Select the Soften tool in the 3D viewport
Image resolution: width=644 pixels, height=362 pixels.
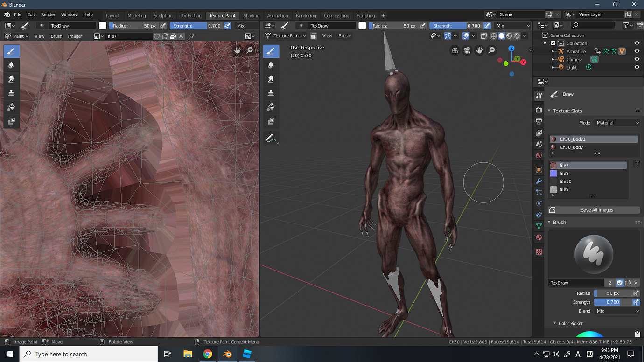coord(271,65)
